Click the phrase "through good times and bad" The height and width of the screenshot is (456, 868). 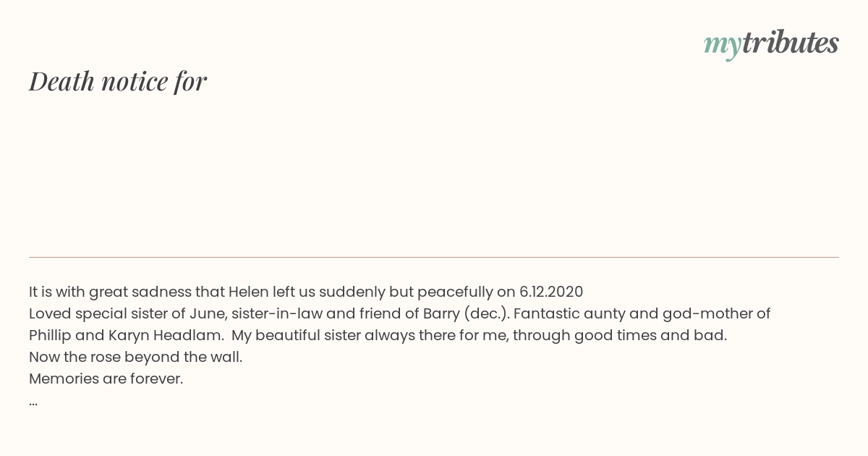(618, 336)
